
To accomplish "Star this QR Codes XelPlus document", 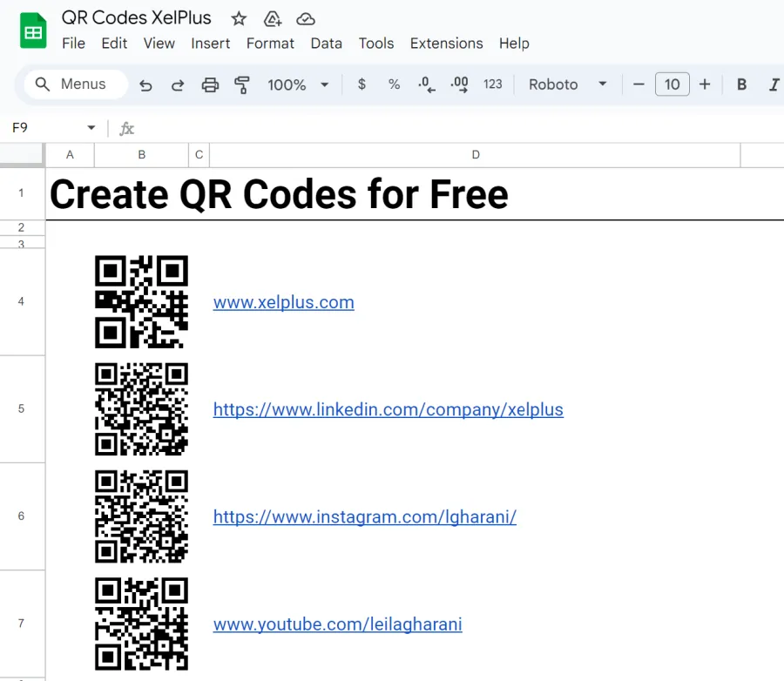I will 239,19.
